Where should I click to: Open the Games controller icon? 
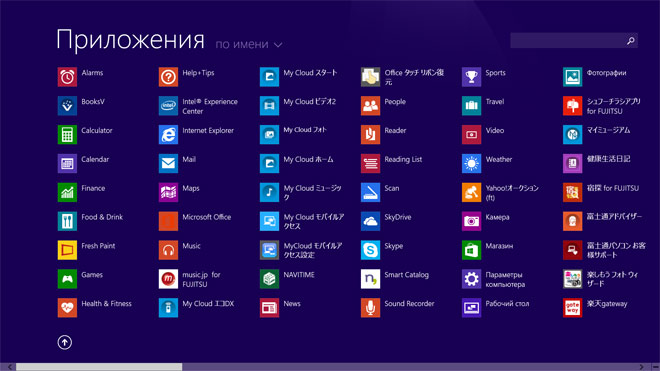[67, 279]
